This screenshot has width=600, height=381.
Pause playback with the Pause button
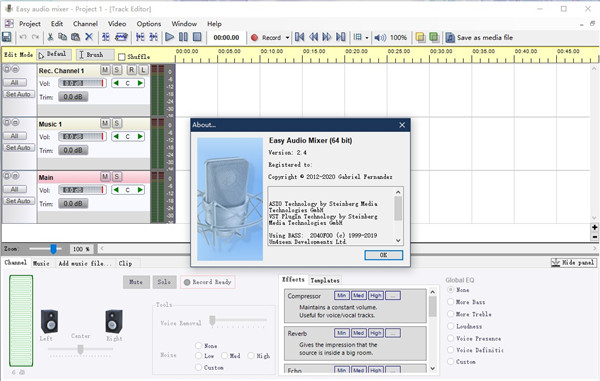point(183,37)
